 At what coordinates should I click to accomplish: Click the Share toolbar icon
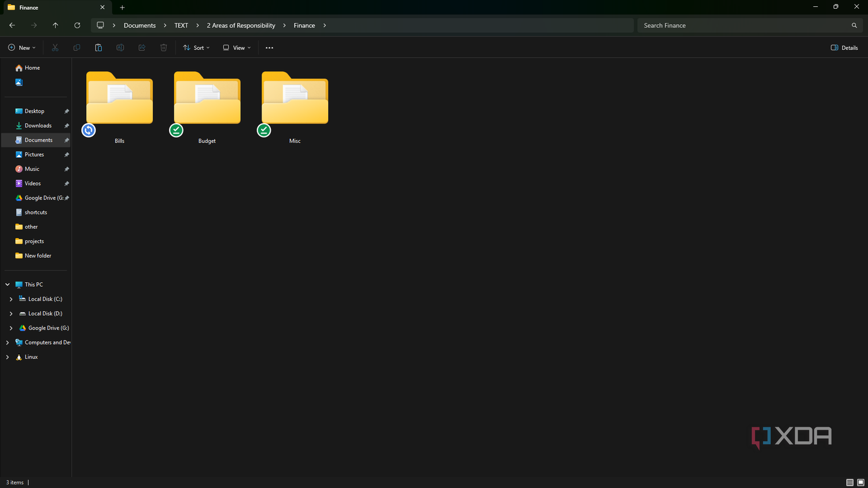(142, 47)
